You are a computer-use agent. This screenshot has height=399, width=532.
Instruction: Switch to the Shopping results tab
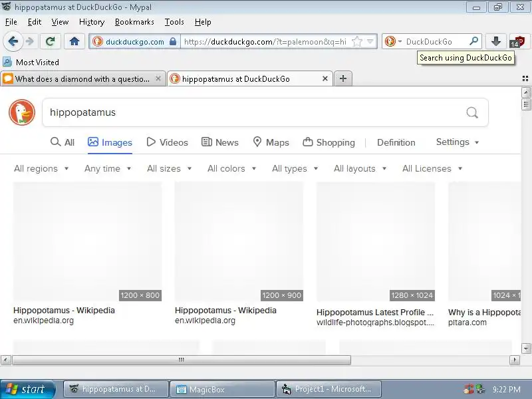point(329,142)
